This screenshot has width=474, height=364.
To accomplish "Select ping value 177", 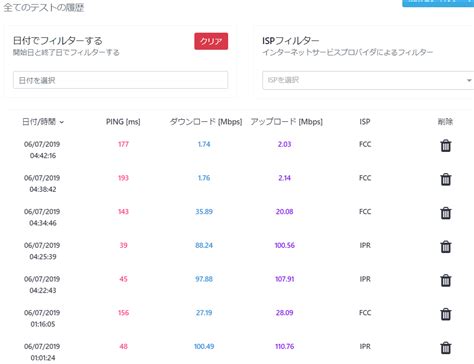I will click(123, 144).
